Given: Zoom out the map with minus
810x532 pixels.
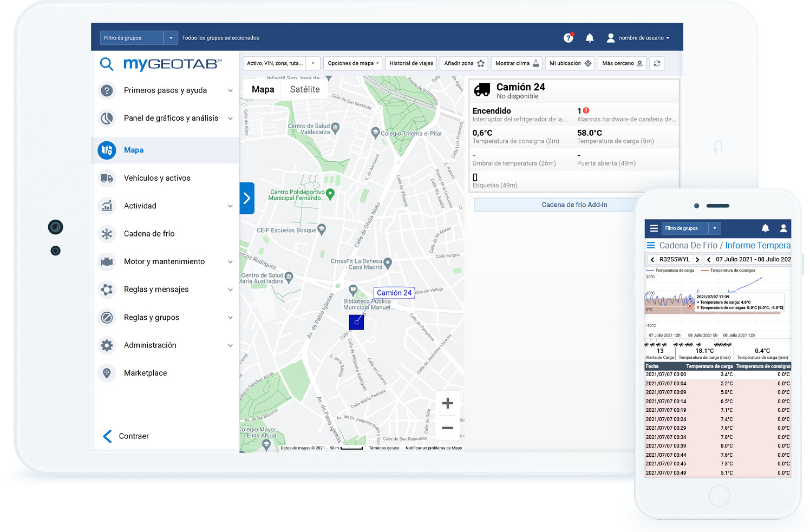Looking at the screenshot, I should (448, 428).
